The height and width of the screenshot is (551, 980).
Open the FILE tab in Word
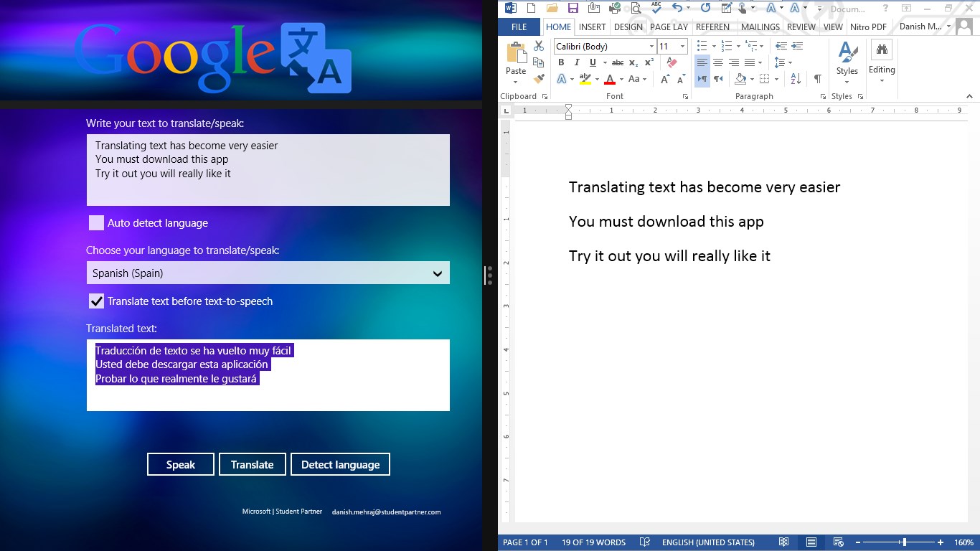519,27
